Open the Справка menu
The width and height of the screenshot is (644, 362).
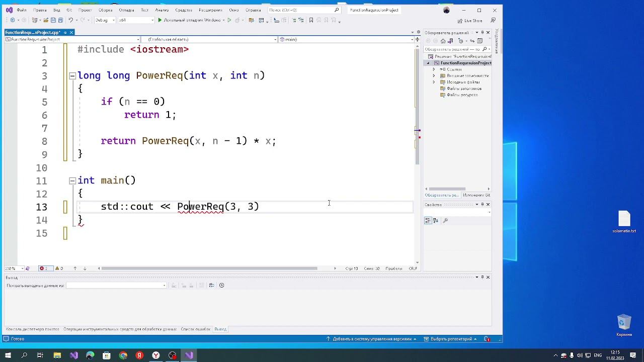tap(253, 10)
